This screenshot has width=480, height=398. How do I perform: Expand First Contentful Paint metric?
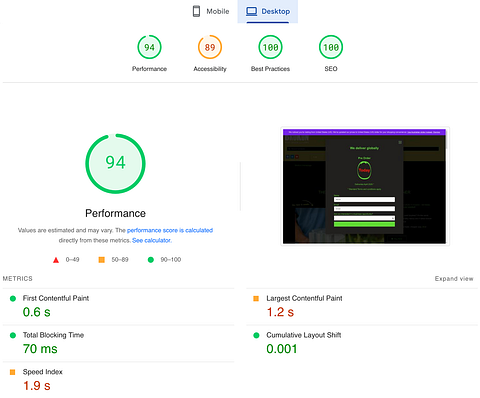tap(118, 306)
